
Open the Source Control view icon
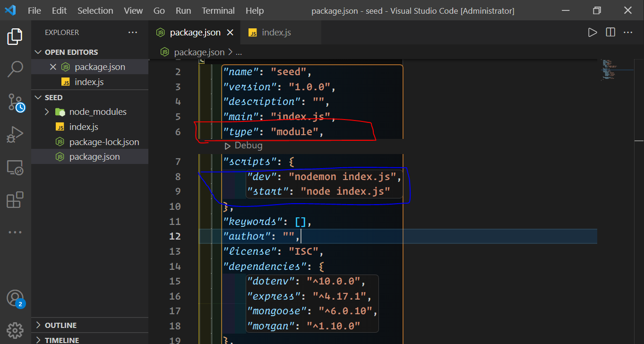[x=15, y=102]
